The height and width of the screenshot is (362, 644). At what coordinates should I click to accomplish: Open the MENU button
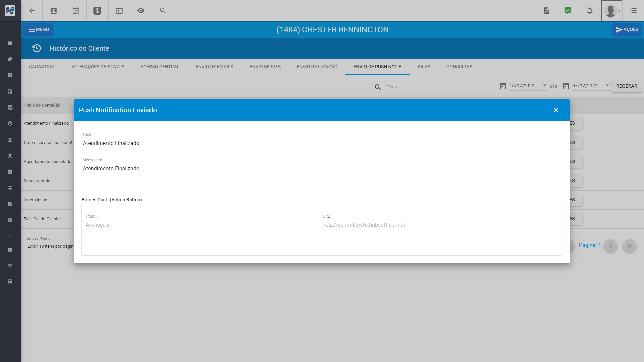tap(38, 30)
